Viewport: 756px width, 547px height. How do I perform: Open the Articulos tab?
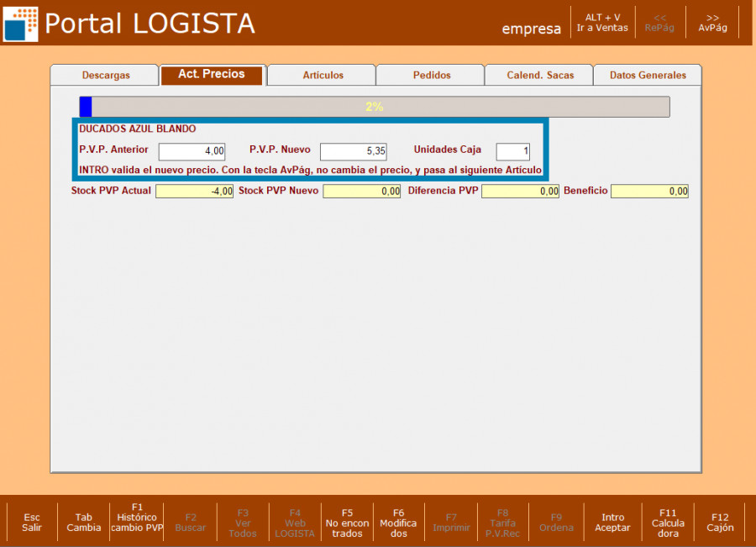pos(323,76)
